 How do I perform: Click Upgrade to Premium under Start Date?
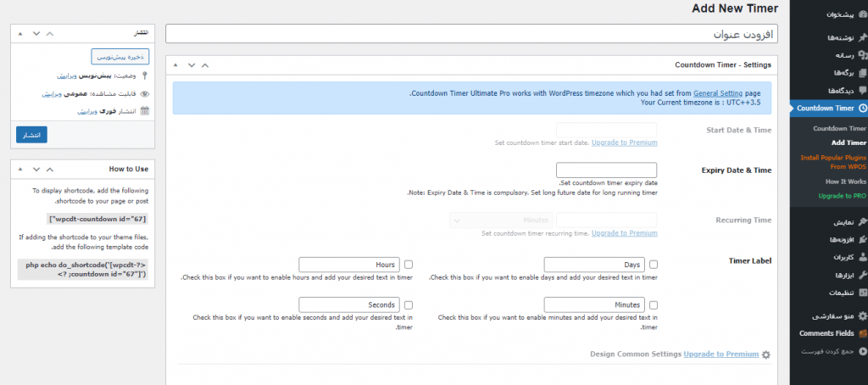click(x=625, y=142)
